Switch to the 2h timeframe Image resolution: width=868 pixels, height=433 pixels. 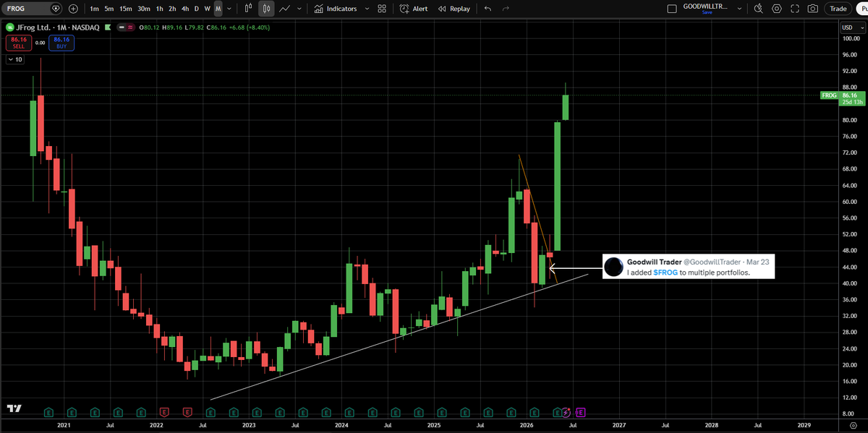tap(172, 9)
